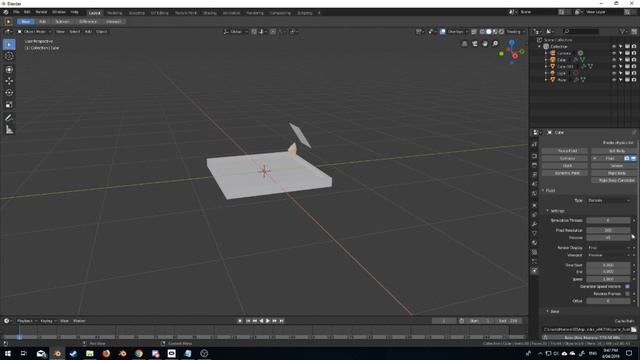Select the 3D Cursor tool

9,56
